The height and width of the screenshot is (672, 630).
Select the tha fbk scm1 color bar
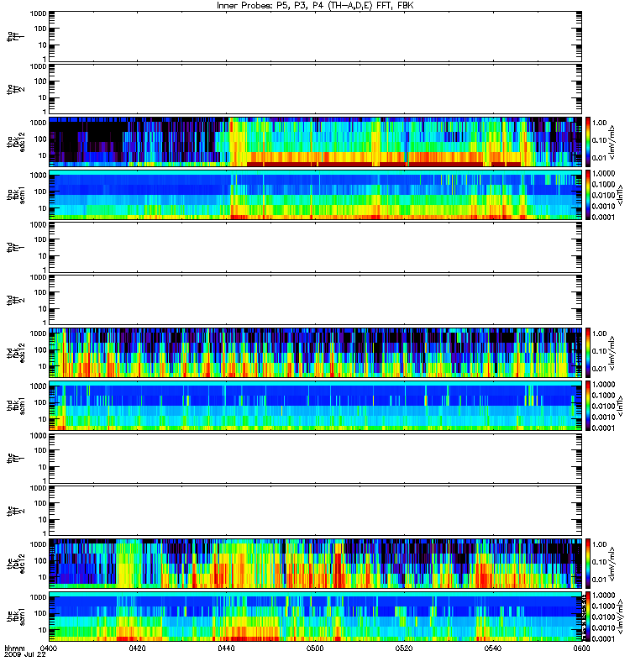(x=588, y=195)
